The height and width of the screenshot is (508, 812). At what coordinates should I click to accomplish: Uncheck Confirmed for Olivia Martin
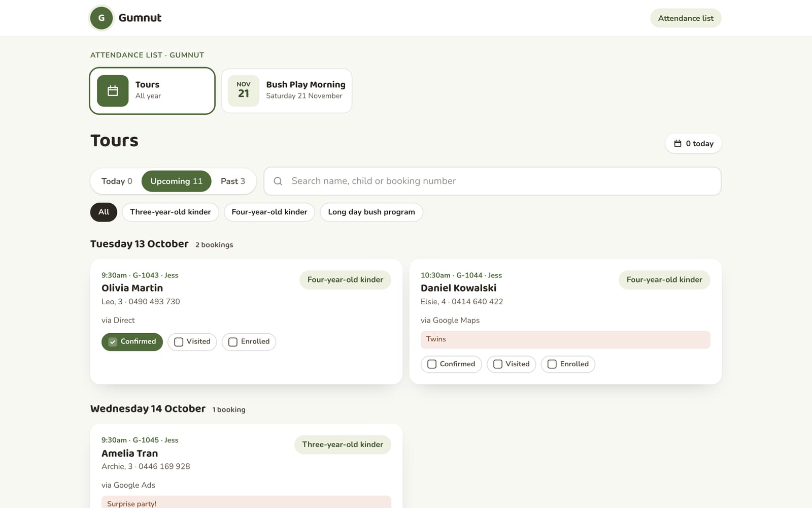[132, 342]
